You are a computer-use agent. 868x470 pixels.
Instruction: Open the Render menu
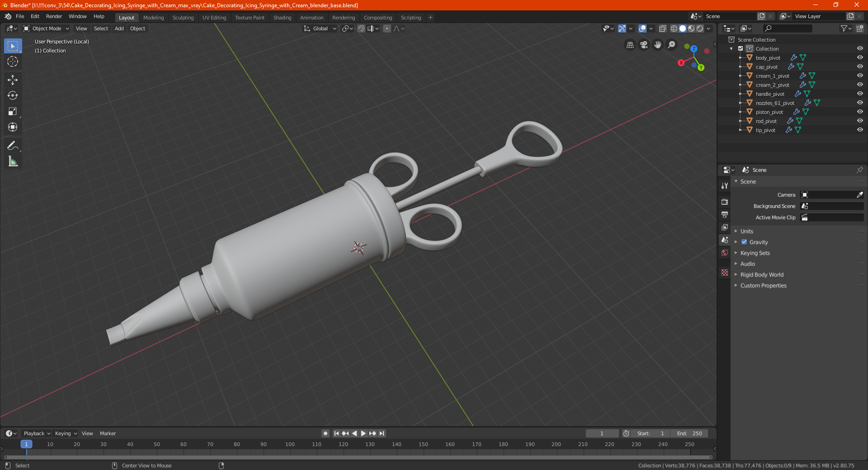[54, 16]
